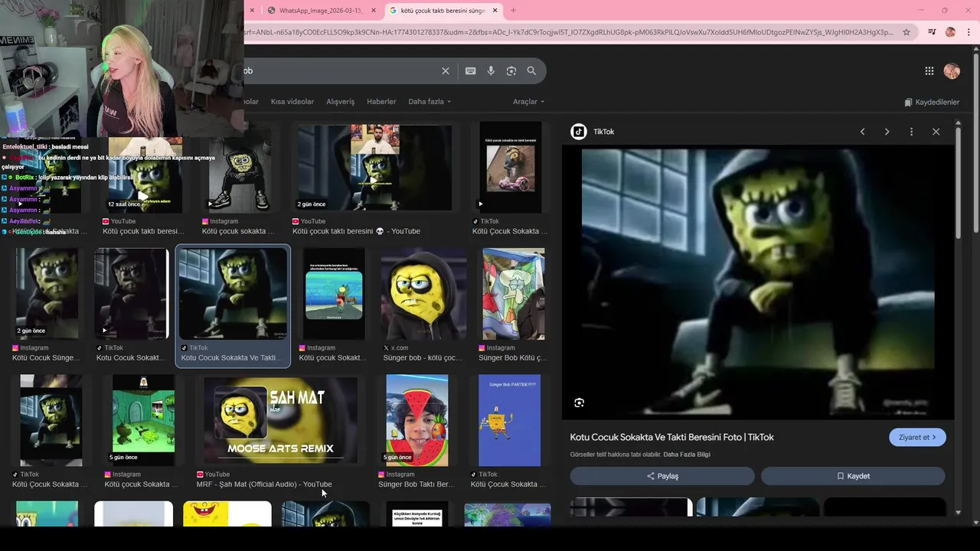Switch to the WhatsApp_Image browser tab
Viewport: 980px width, 551px height.
tap(320, 10)
